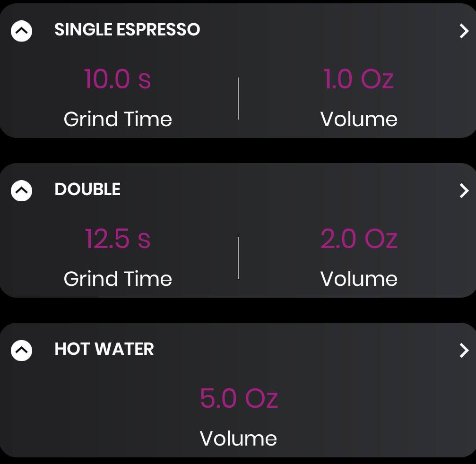Tap Volume label under Double
Image resolution: width=476 pixels, height=464 pixels.
(358, 279)
